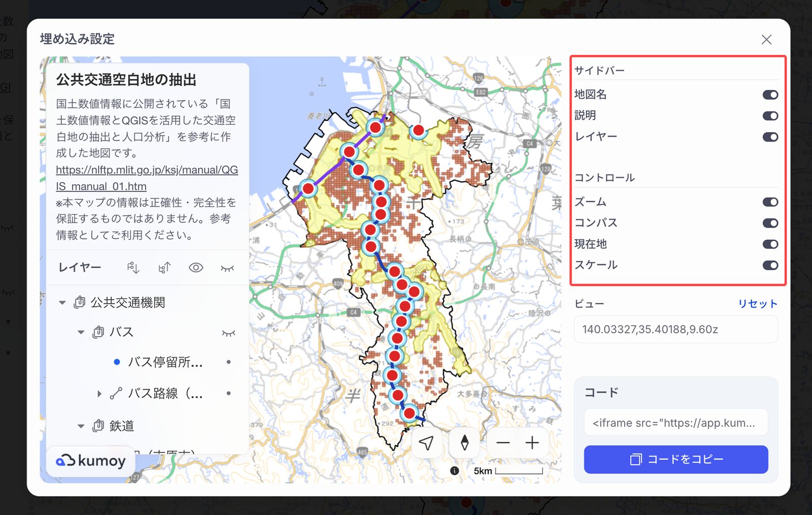The height and width of the screenshot is (515, 812).
Task: Click the サイドバー section heading
Action: tap(599, 71)
